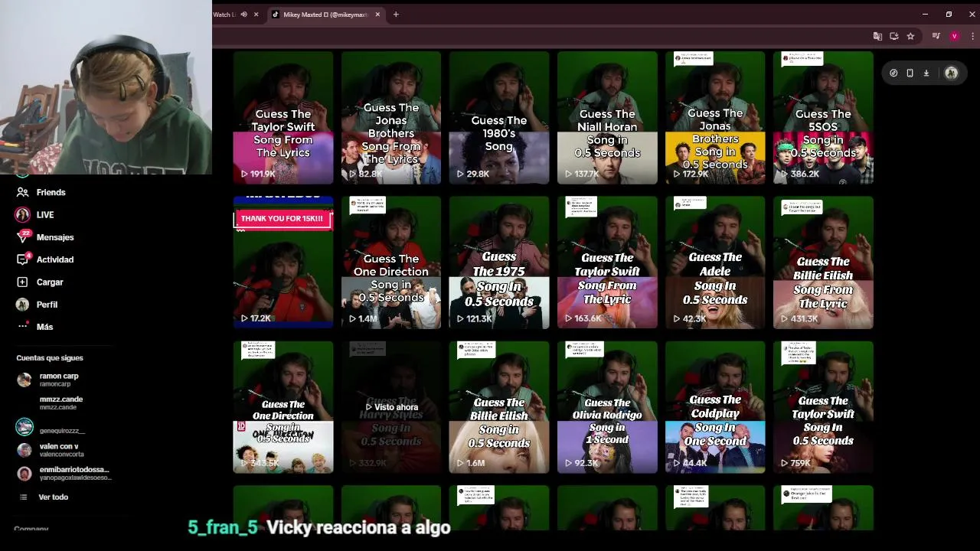Image resolution: width=980 pixels, height=551 pixels.
Task: Click the Mensajes label in sidebar
Action: click(55, 237)
